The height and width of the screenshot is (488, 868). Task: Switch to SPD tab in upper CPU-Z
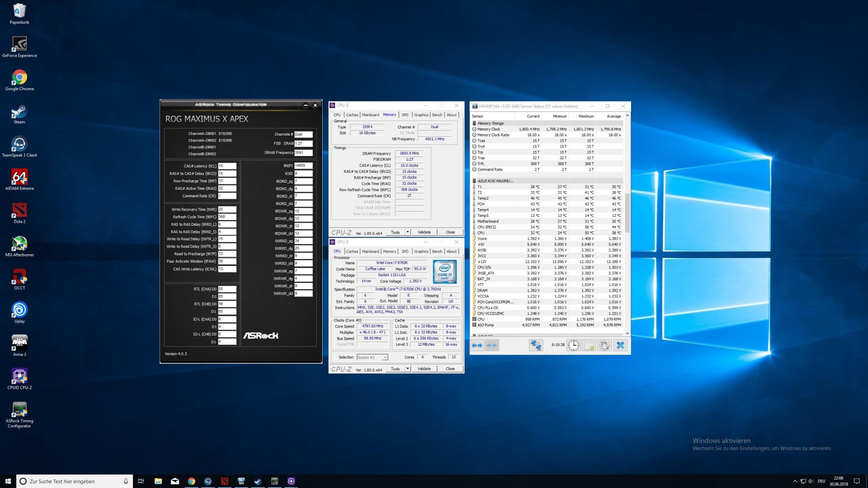point(405,115)
